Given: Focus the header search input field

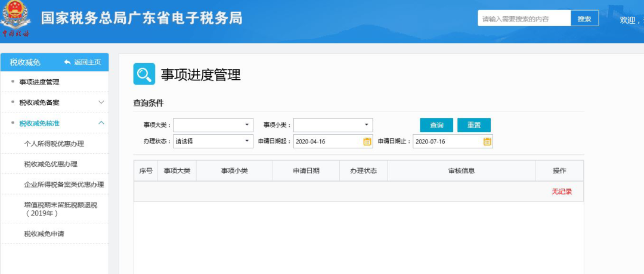Looking at the screenshot, I should click(x=524, y=18).
